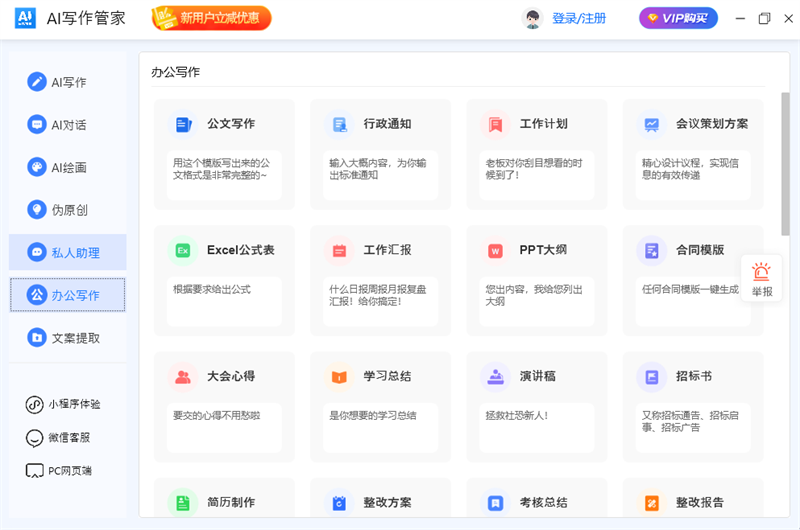Click the 学习总结 orange book icon
The image size is (800, 530).
coord(339,376)
